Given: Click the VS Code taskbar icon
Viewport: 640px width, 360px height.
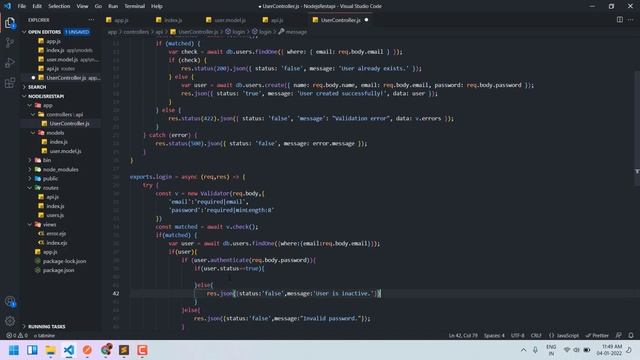Looking at the screenshot, I should [69, 350].
